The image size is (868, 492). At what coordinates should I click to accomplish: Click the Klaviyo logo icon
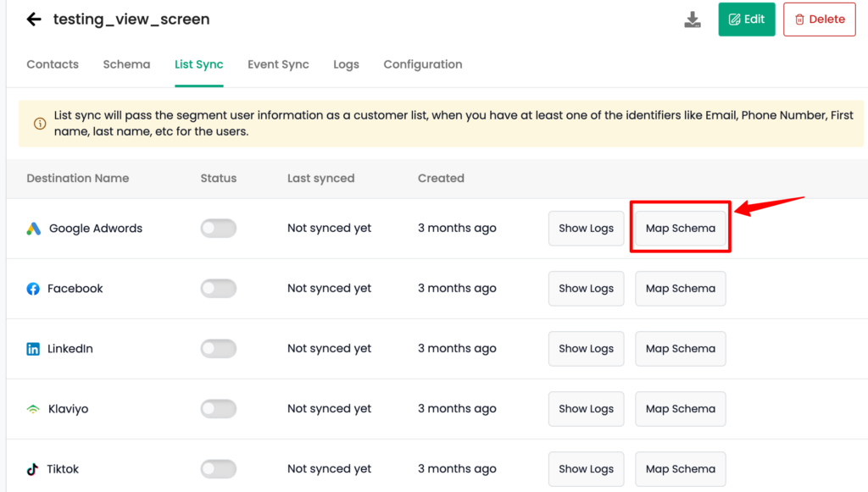33,409
